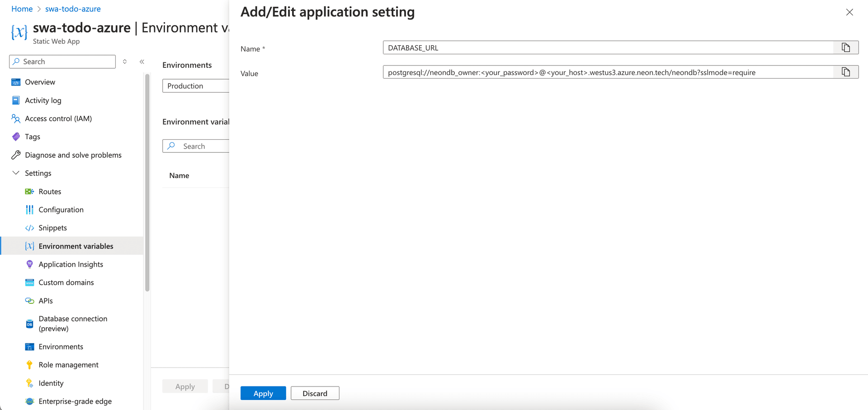The image size is (868, 410).
Task: Collapse the Settings section chevron
Action: click(x=16, y=173)
